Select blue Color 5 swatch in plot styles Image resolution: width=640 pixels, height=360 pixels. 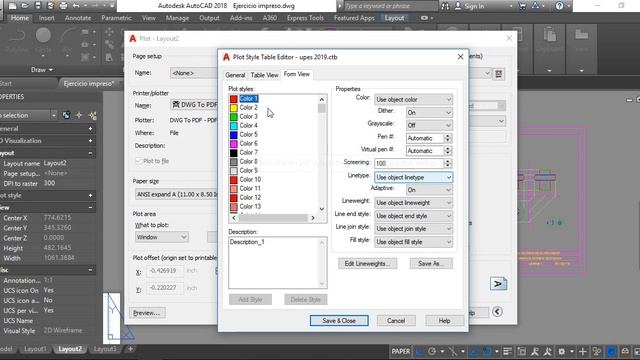[x=233, y=135]
